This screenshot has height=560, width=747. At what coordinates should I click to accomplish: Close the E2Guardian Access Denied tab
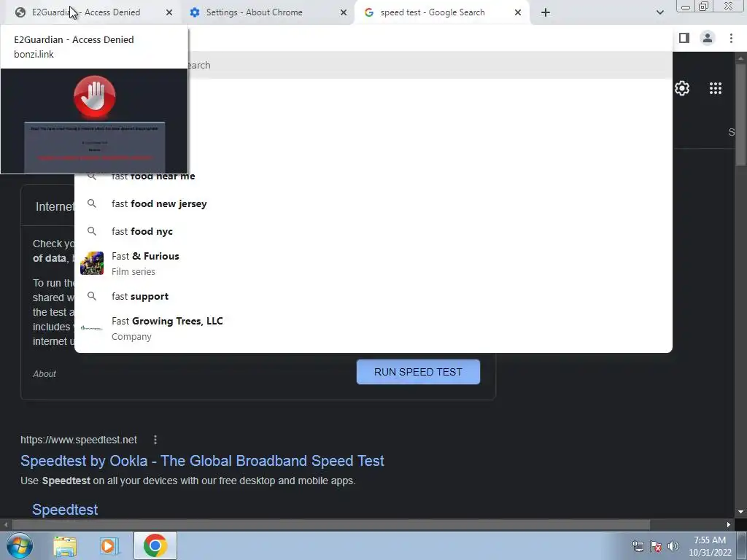[x=169, y=12]
